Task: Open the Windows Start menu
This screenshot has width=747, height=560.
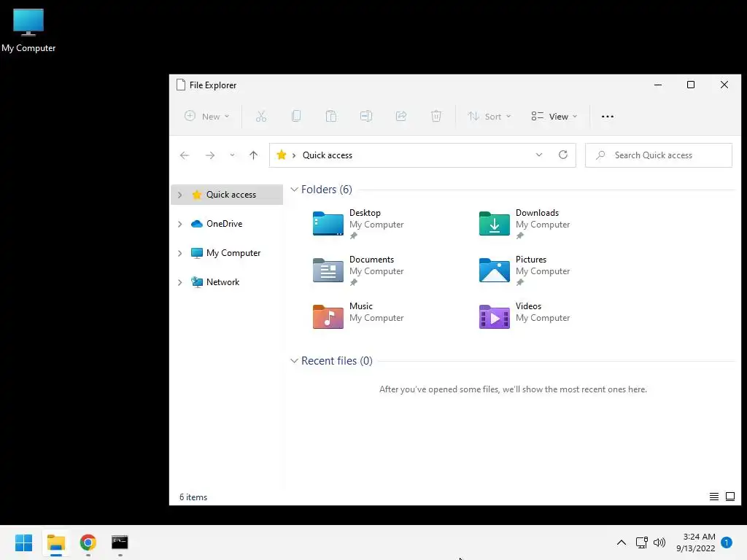Action: 24,542
